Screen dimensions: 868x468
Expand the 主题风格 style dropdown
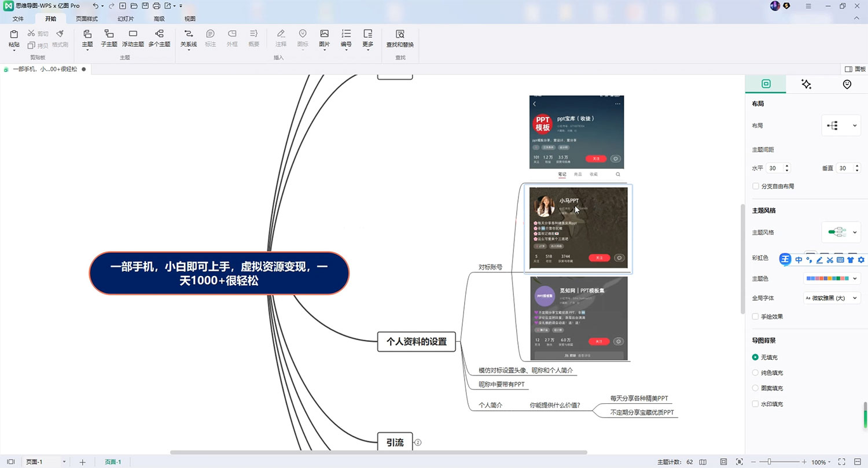coord(841,232)
